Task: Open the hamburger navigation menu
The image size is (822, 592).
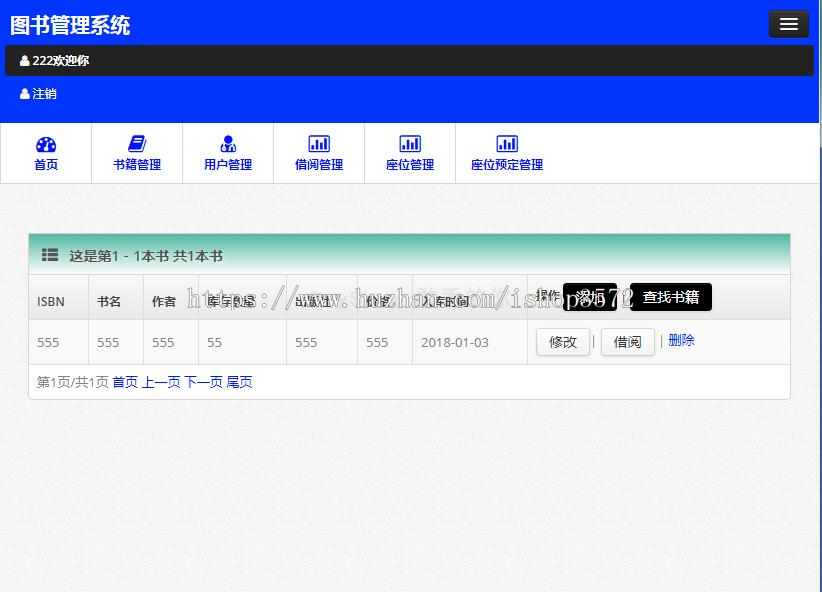Action: point(788,24)
